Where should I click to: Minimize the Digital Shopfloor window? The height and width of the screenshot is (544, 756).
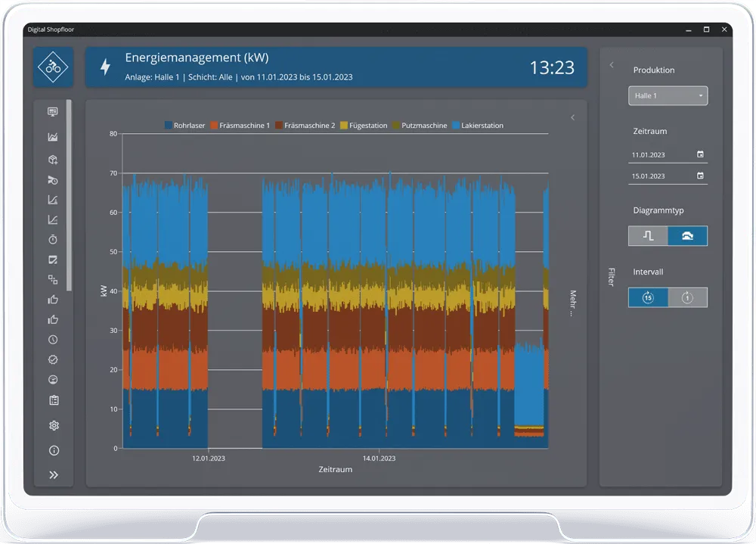click(689, 30)
